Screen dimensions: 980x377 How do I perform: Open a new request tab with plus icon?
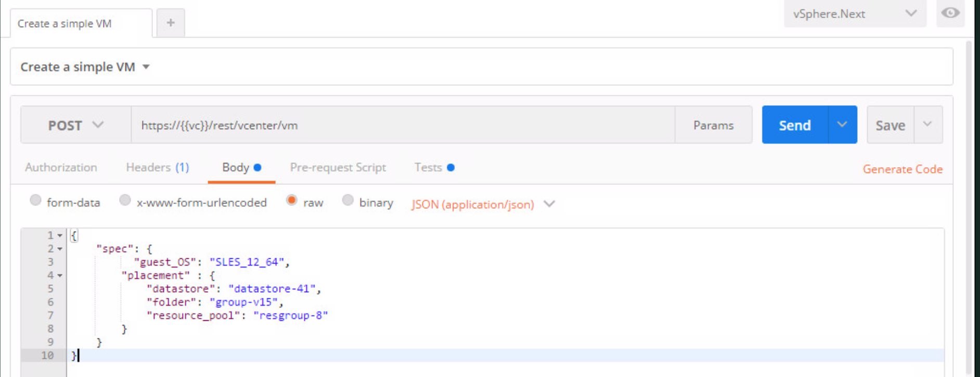(171, 23)
